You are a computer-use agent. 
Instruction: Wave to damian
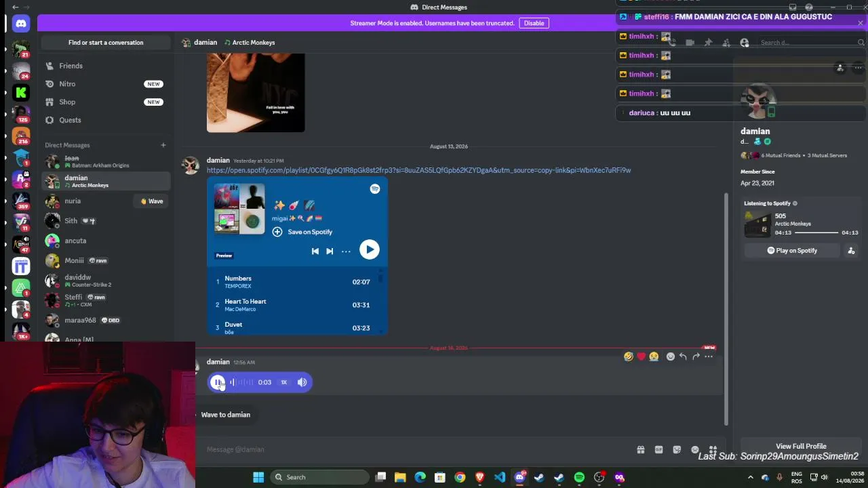point(225,415)
